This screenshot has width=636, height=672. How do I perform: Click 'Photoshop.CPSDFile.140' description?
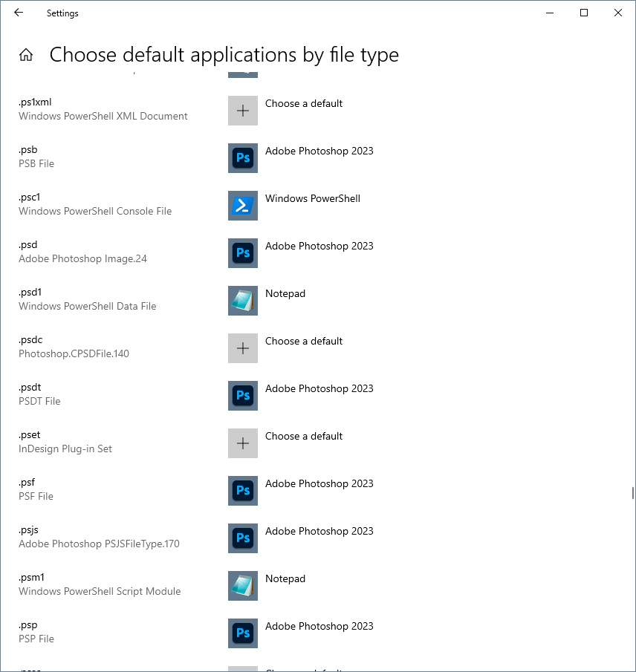[x=74, y=354]
